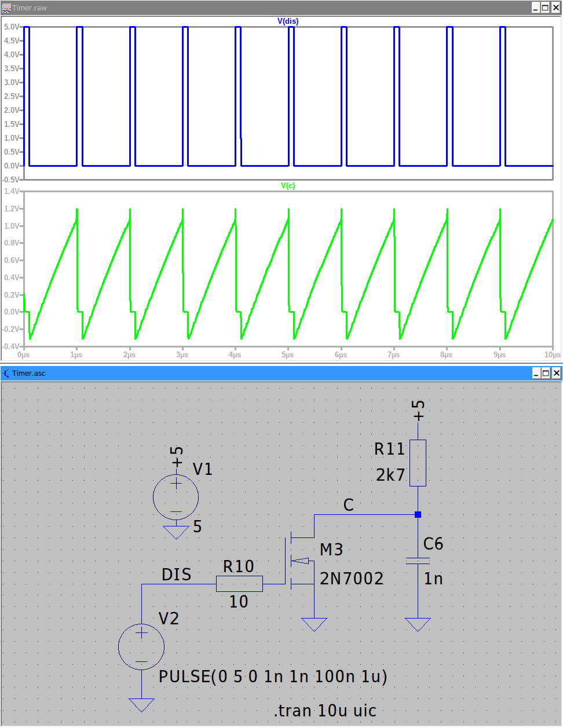The image size is (563, 728).
Task: Maximize the Timer.asc schematic window
Action: coord(546,374)
